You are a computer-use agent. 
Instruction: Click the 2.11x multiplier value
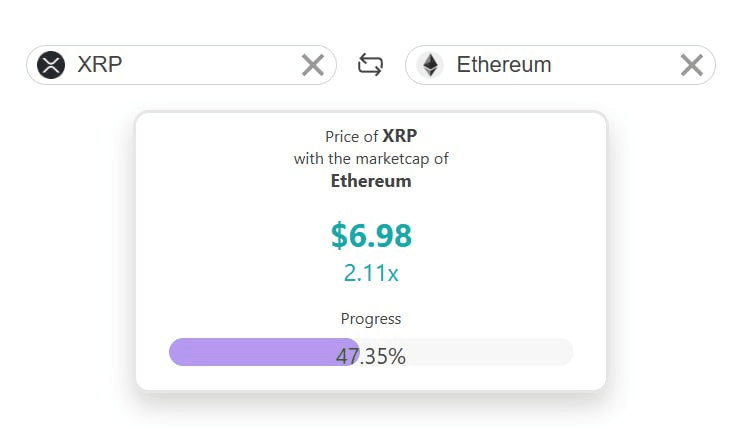(x=371, y=273)
